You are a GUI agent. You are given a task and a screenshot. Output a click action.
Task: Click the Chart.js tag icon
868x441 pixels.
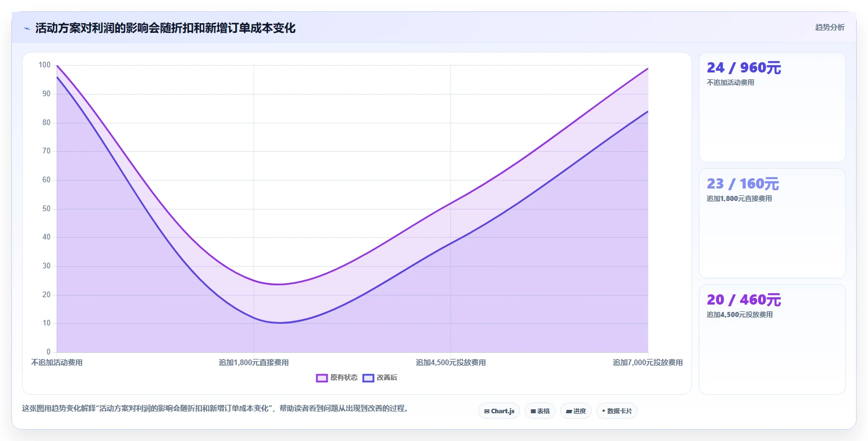click(x=487, y=411)
